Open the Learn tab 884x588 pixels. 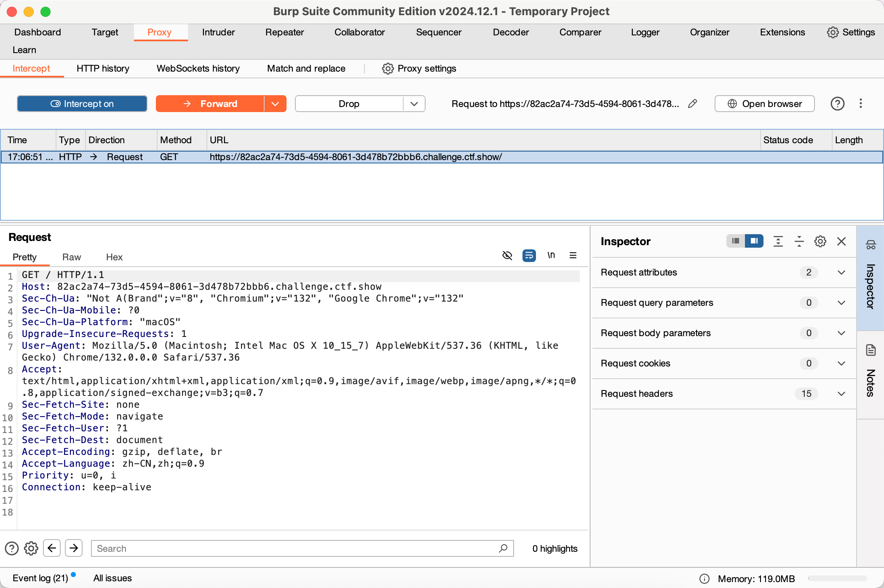[24, 50]
